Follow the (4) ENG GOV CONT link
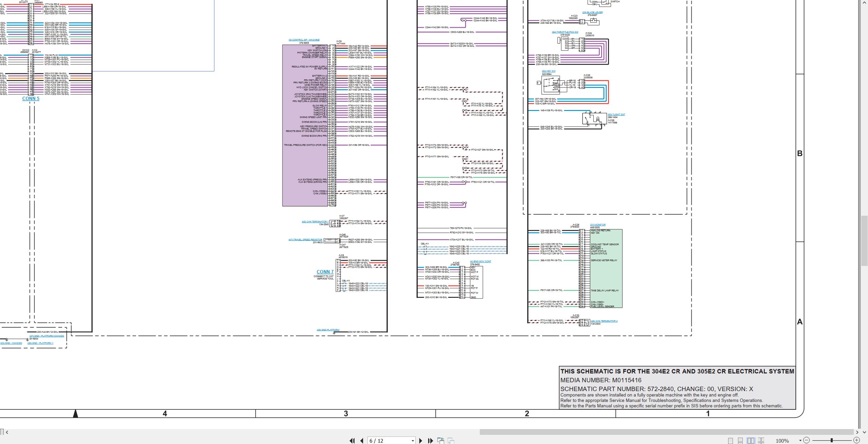Image resolution: width=868 pixels, height=444 pixels. pyautogui.click(x=480, y=262)
